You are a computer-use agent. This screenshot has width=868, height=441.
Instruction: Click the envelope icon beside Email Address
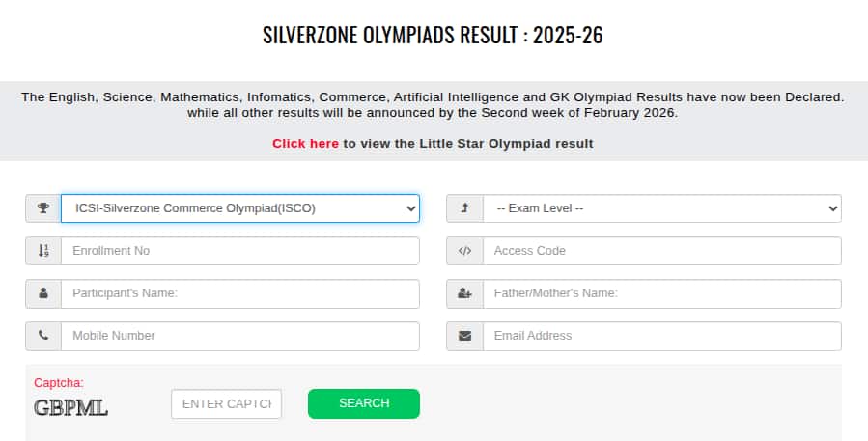coord(464,336)
